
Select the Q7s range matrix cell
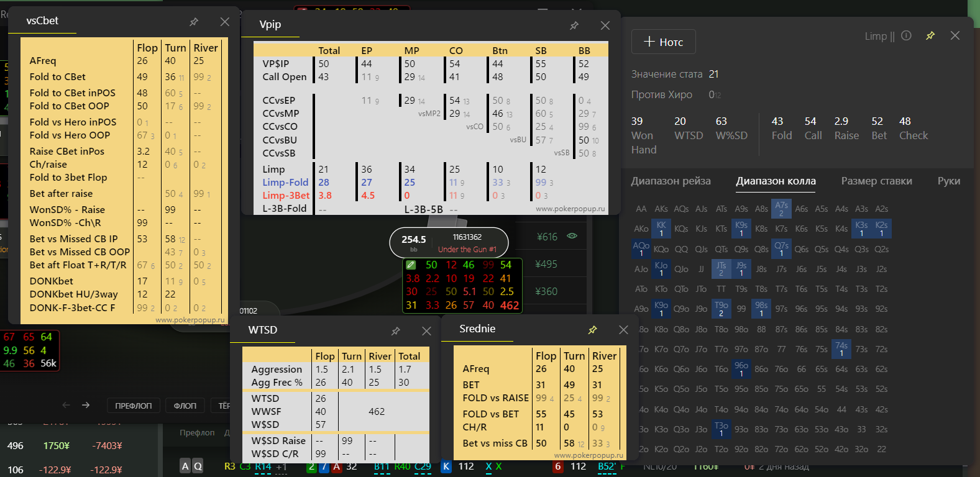782,248
